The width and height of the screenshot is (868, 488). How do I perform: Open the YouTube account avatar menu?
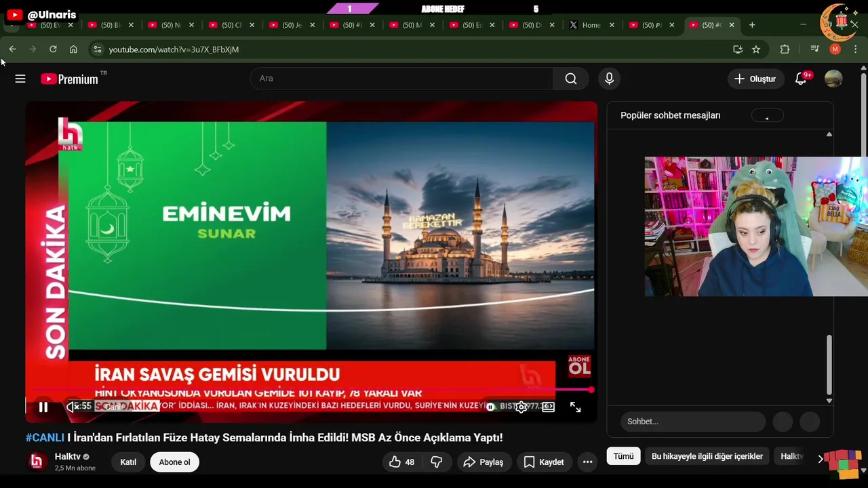tap(833, 79)
